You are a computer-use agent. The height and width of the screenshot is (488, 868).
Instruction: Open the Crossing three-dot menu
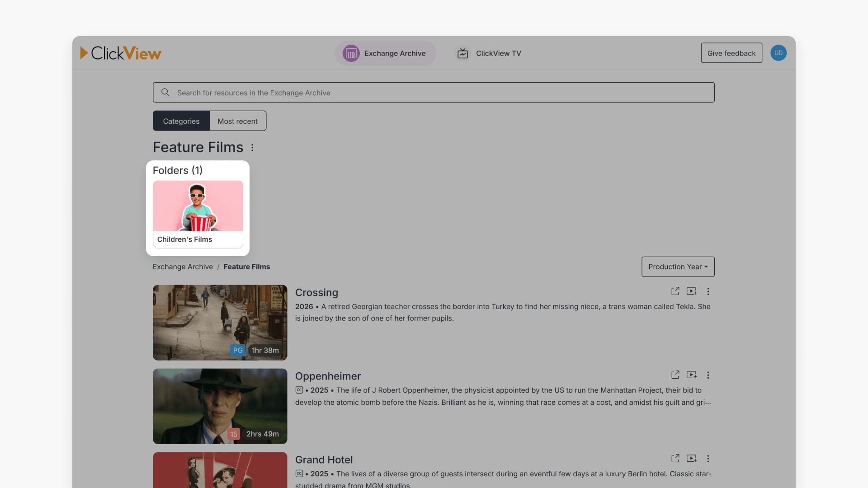[x=708, y=291]
